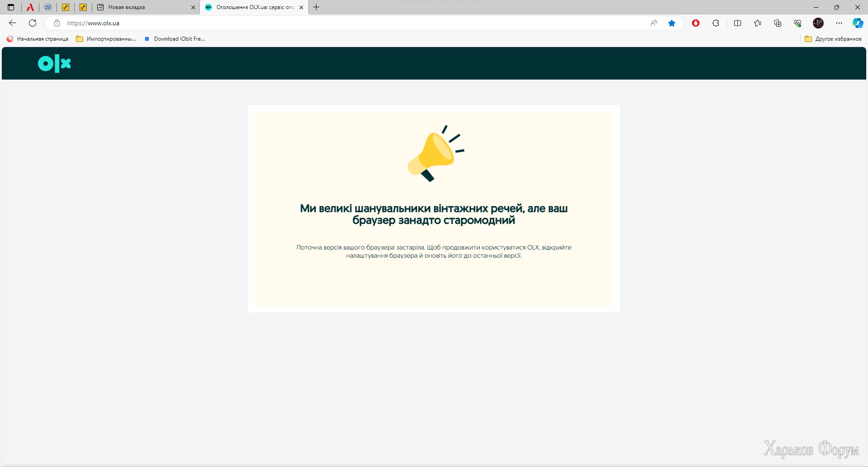Open the Extensions puzzle icon
Image resolution: width=868 pixels, height=467 pixels.
point(716,23)
